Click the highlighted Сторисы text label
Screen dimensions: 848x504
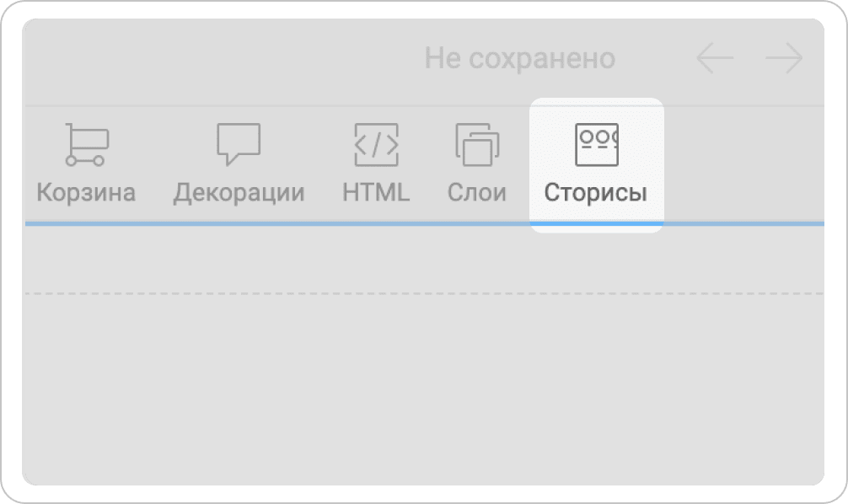pos(595,192)
